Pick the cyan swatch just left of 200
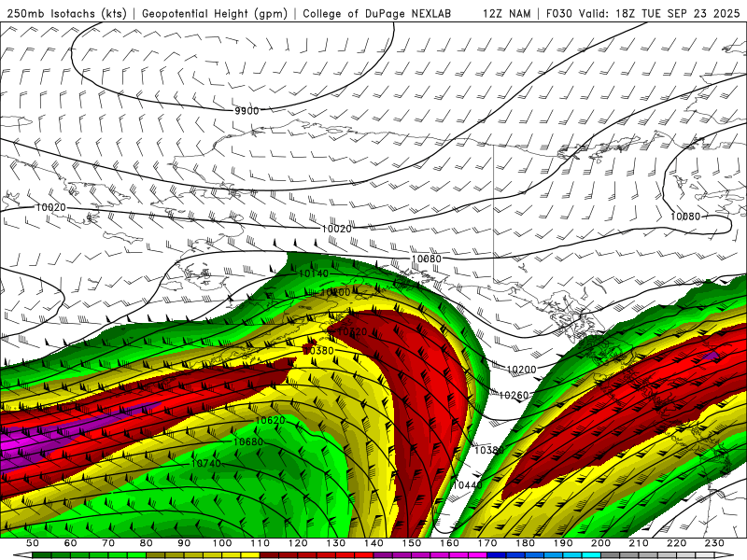 pos(591,555)
